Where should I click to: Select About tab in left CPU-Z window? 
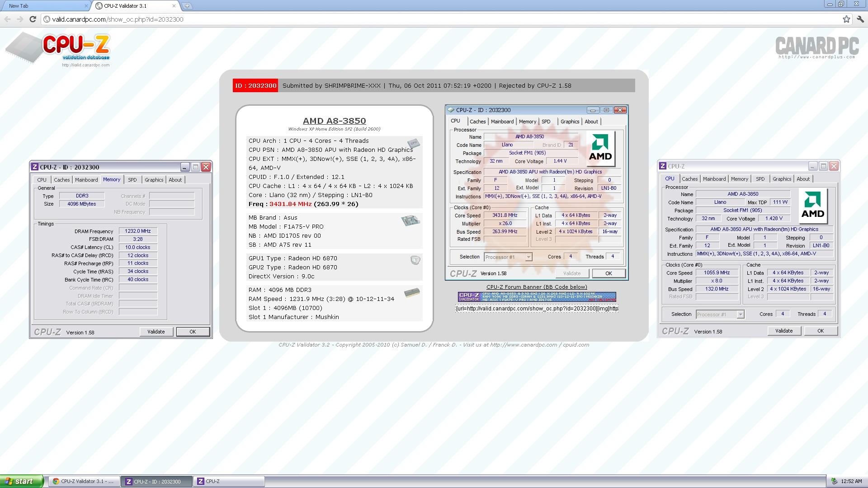pos(175,180)
